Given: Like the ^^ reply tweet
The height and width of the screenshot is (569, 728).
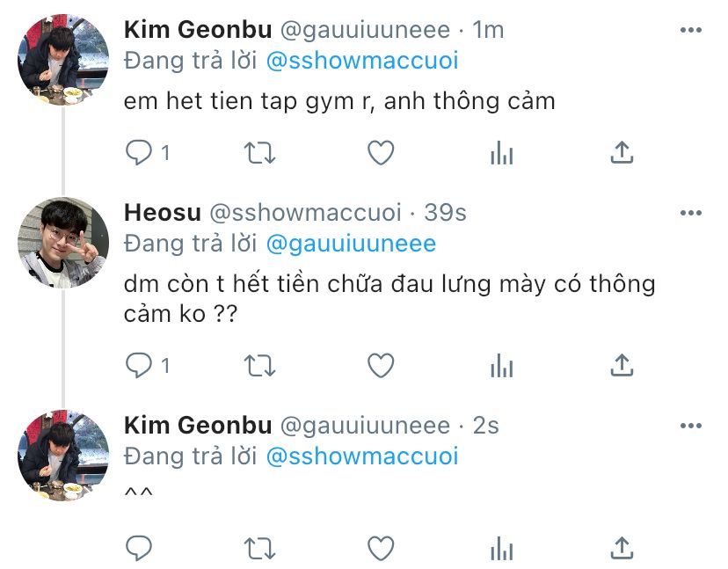Looking at the screenshot, I should 381,548.
